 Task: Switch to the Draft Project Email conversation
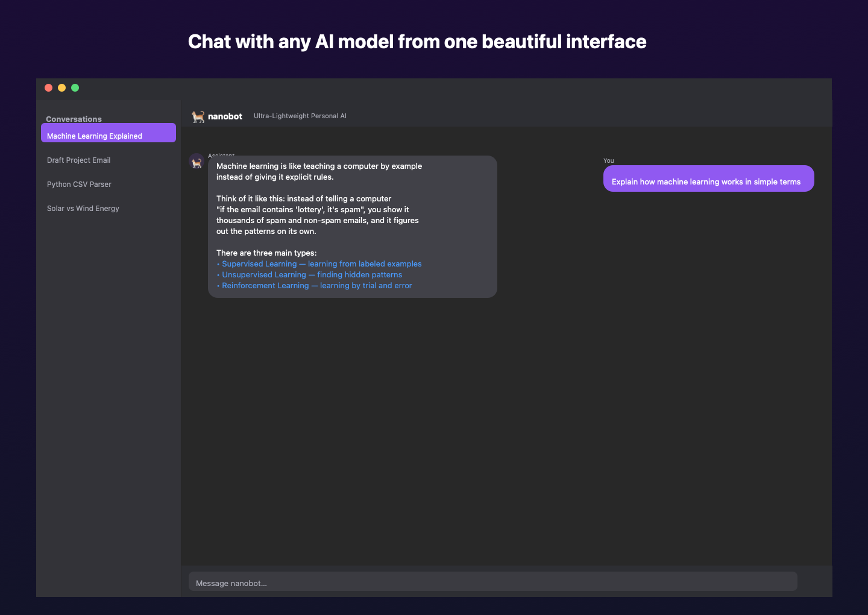(x=78, y=160)
